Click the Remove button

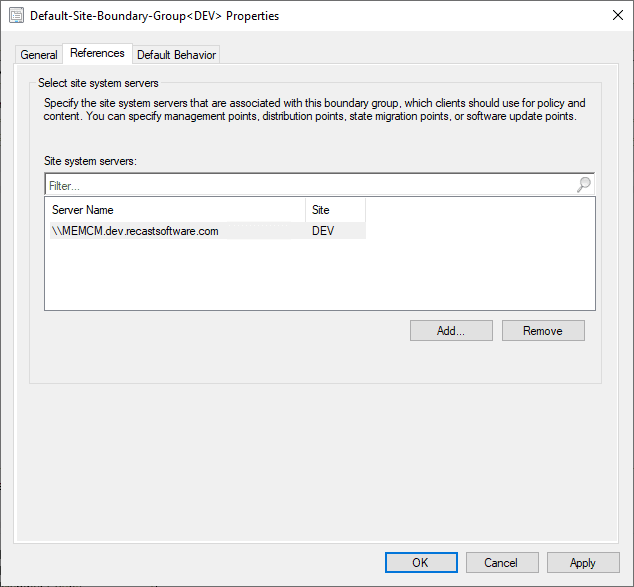(x=543, y=331)
